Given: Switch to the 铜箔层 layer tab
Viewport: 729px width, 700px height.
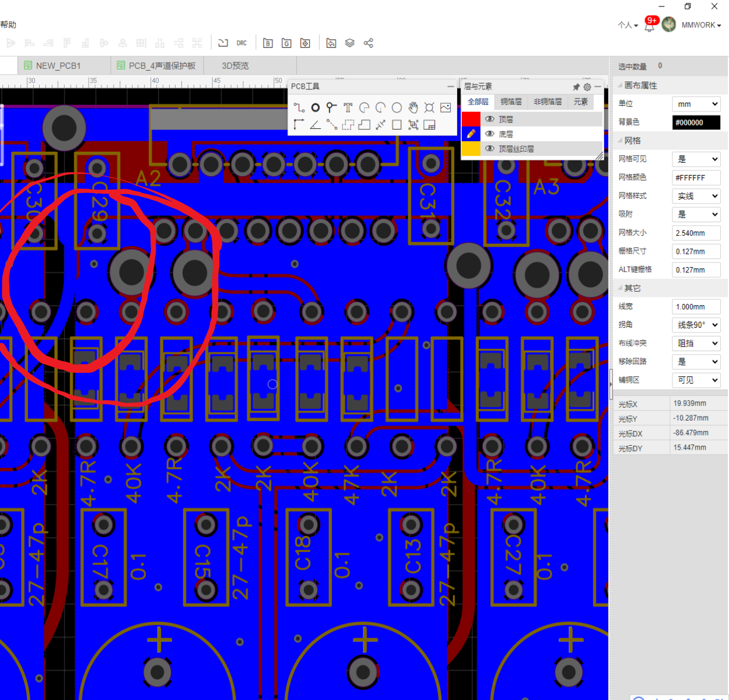Looking at the screenshot, I should (x=511, y=102).
